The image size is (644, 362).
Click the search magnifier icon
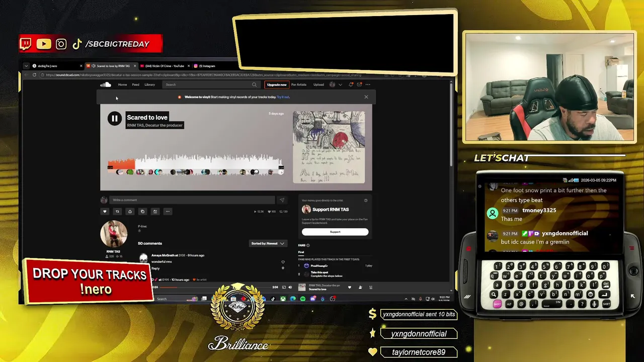click(254, 84)
